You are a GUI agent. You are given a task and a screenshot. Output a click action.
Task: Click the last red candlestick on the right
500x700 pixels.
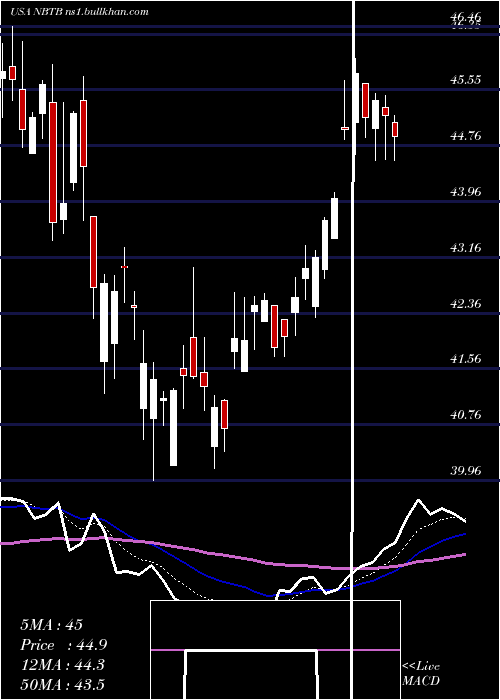click(x=395, y=129)
